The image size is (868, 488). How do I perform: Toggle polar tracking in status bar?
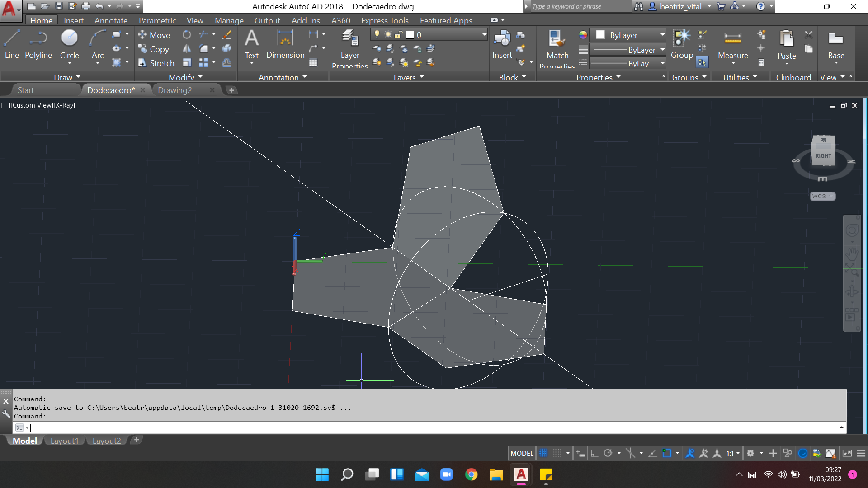tap(608, 453)
